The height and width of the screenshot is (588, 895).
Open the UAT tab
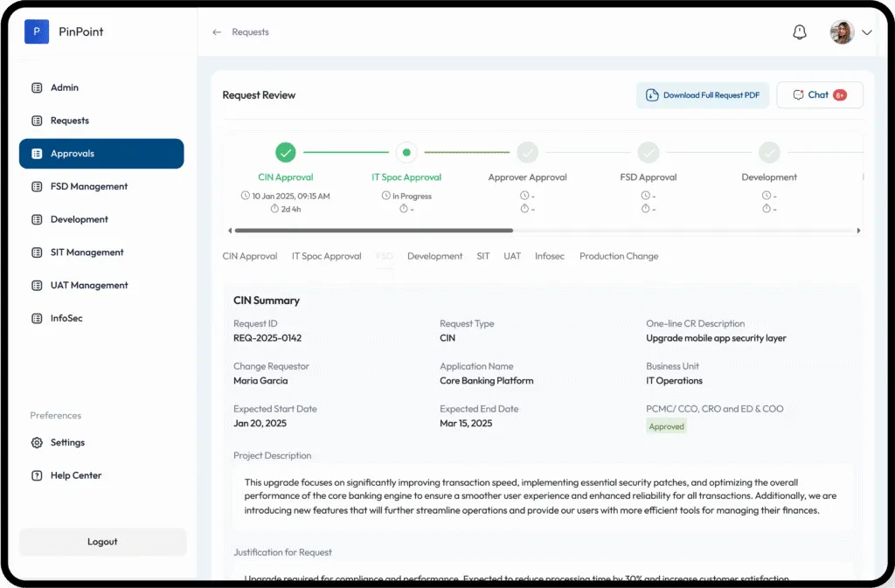[x=512, y=257]
